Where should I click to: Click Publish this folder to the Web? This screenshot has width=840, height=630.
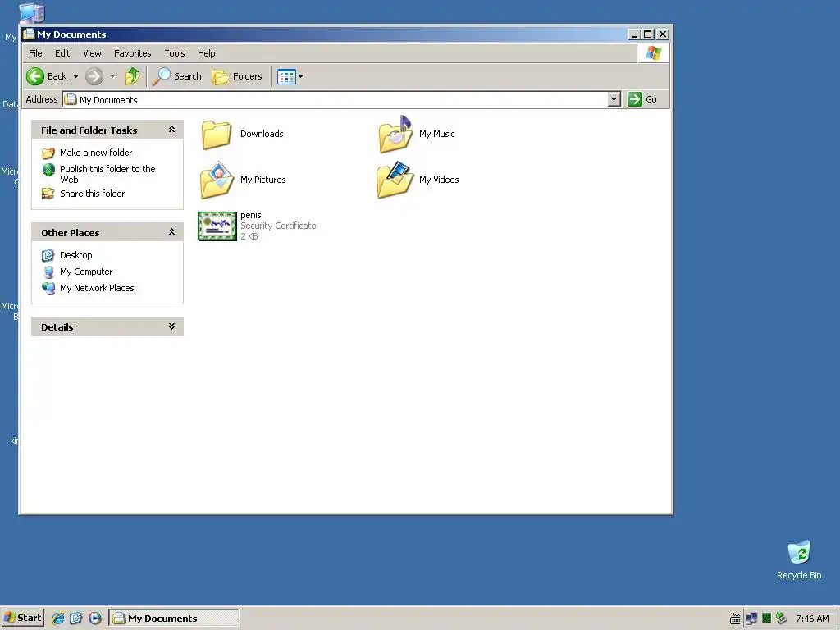(107, 174)
